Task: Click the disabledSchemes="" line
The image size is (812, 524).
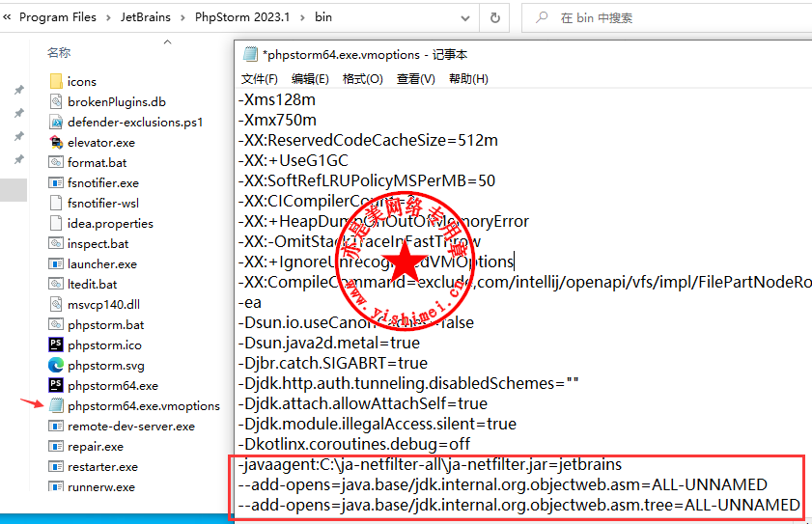Action: (408, 383)
